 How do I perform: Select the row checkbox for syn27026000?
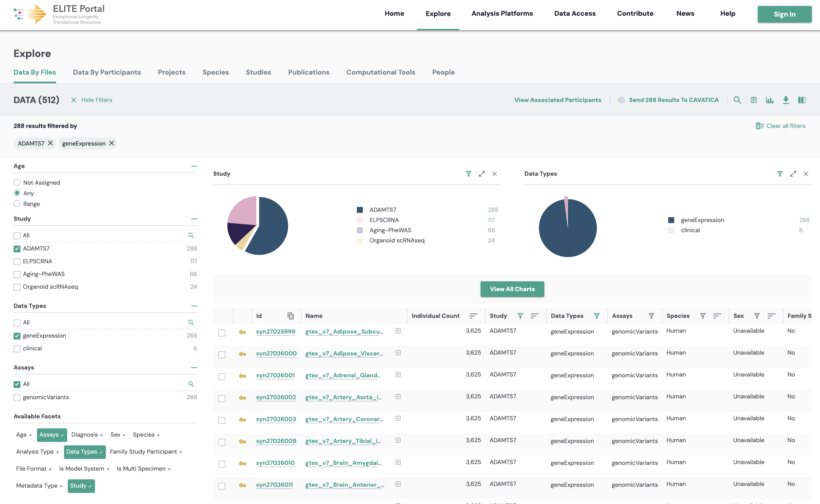[x=222, y=355]
